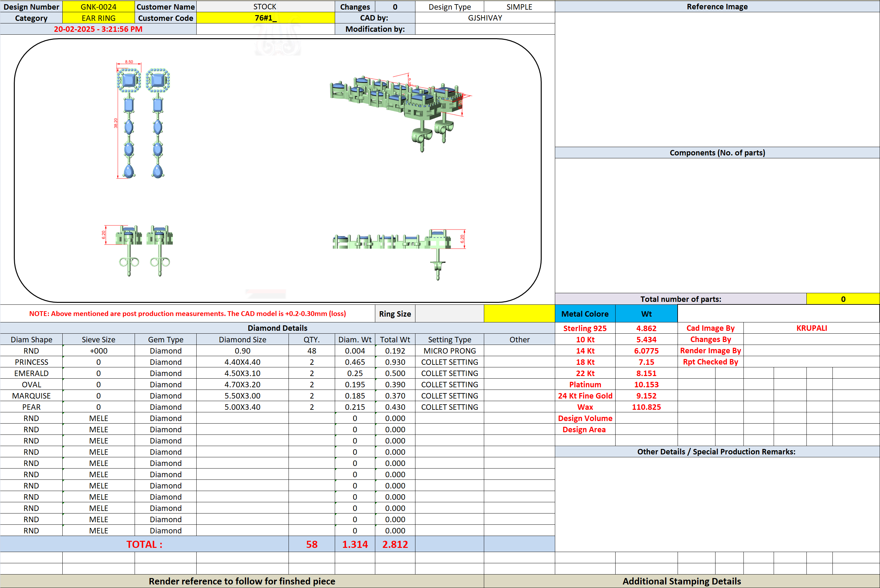The width and height of the screenshot is (880, 588).
Task: Click the 4.40X4.40 diamond size cell
Action: coord(242,362)
